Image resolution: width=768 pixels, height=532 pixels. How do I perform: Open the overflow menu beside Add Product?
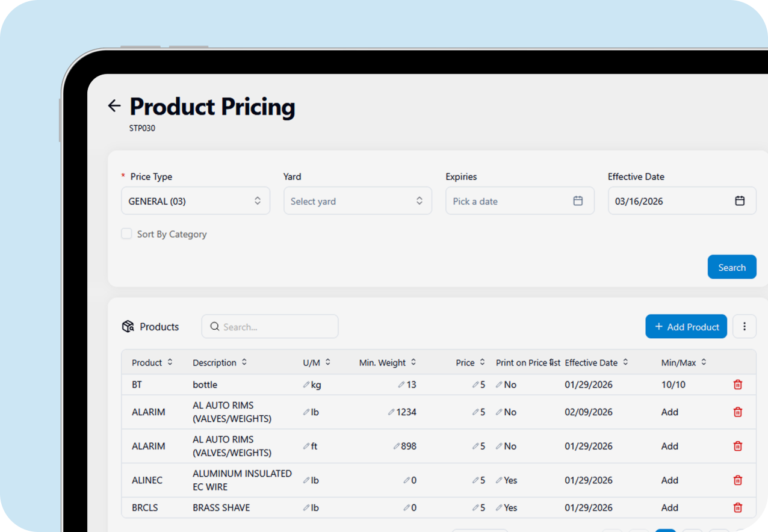pyautogui.click(x=745, y=326)
